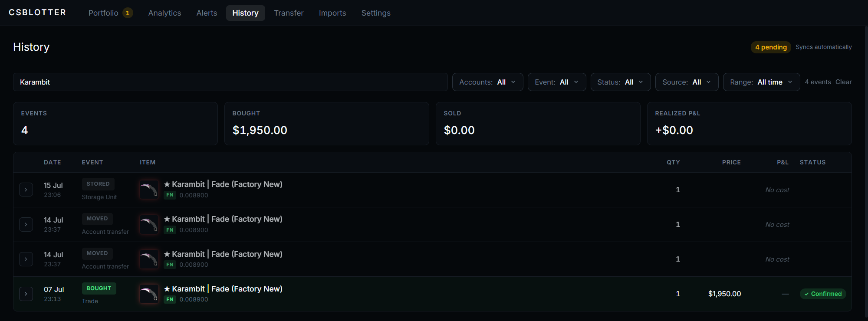Image resolution: width=868 pixels, height=321 pixels.
Task: Open the Event filter dropdown
Action: click(557, 82)
